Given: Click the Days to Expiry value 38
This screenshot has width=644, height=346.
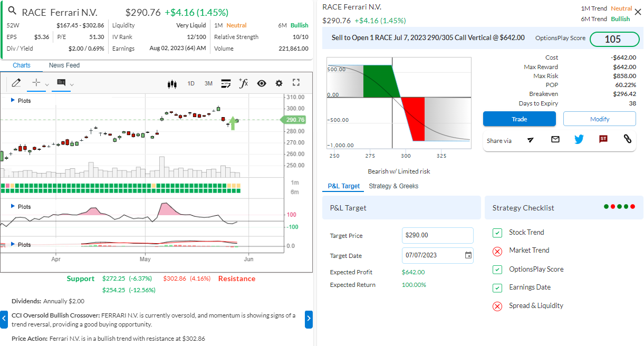Looking at the screenshot, I should tap(632, 103).
